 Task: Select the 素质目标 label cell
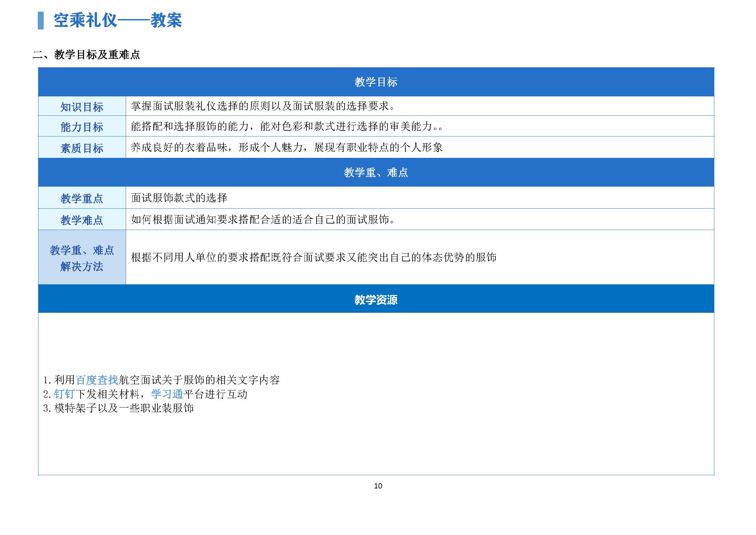tap(82, 147)
